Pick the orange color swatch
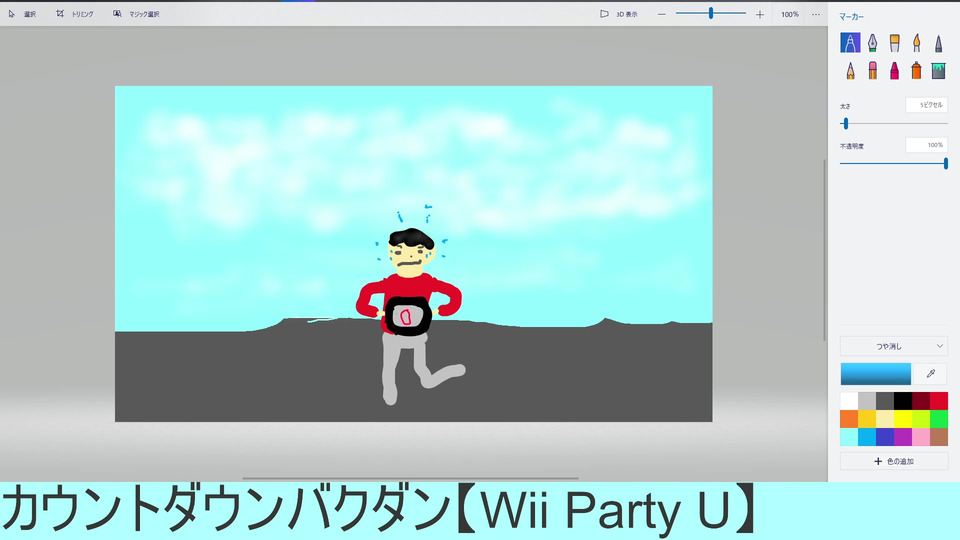 (x=849, y=419)
